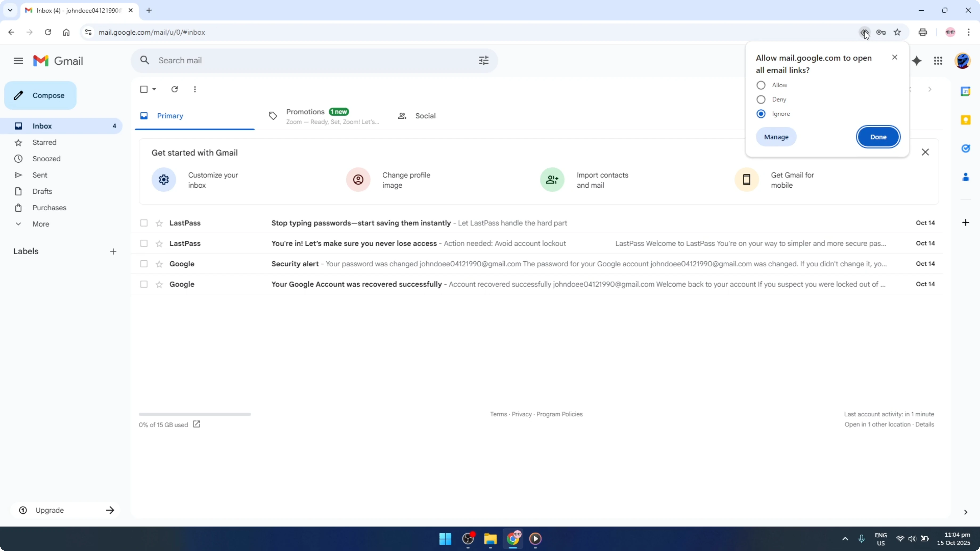Show side panel chevron at bottom right
Viewport: 980px width, 551px height.
966,512
